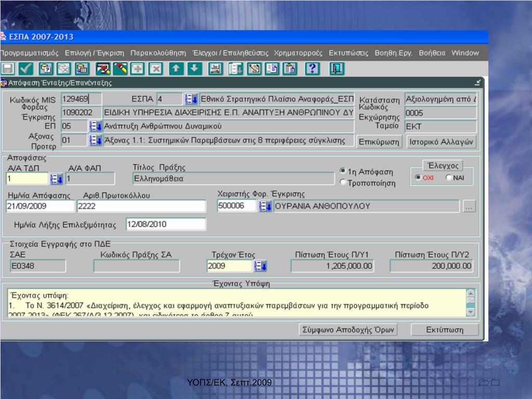
Task: Select the Τροποποίηση radio button
Action: 343,182
